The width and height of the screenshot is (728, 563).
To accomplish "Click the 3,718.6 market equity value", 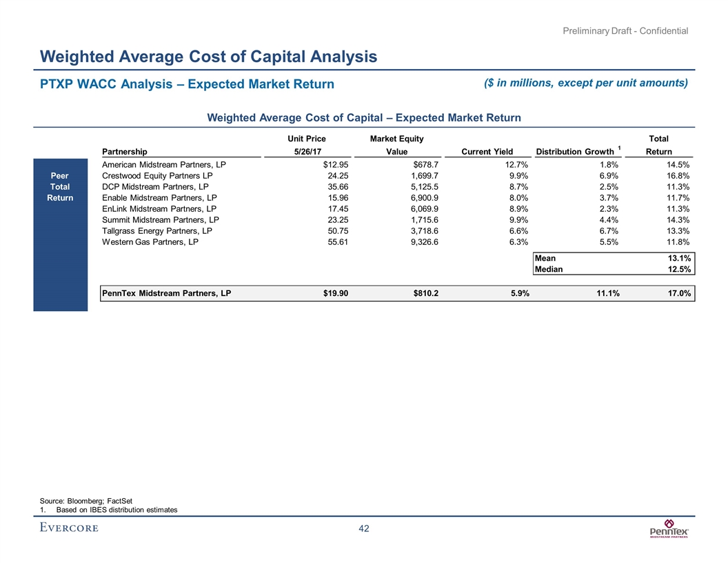I will pyautogui.click(x=425, y=231).
